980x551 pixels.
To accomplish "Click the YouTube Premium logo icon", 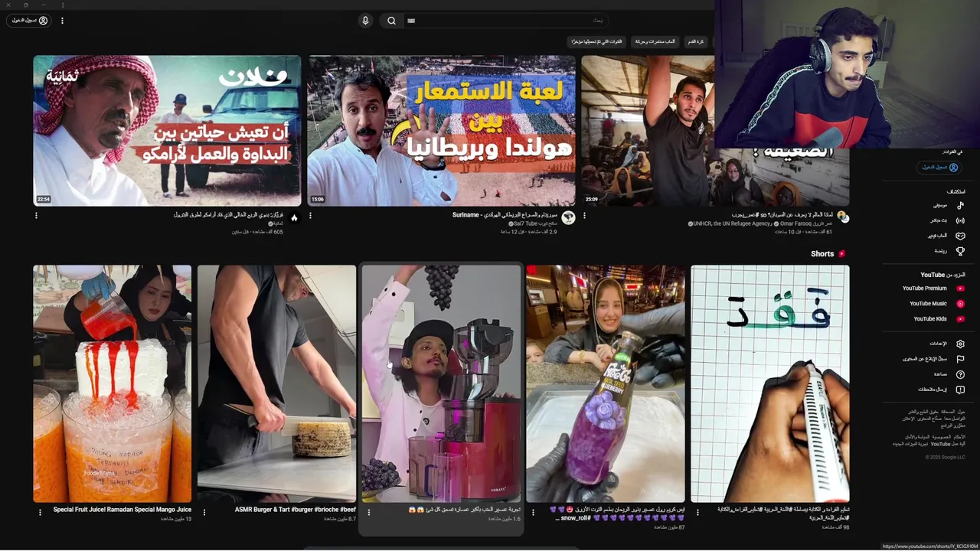I will 960,289.
